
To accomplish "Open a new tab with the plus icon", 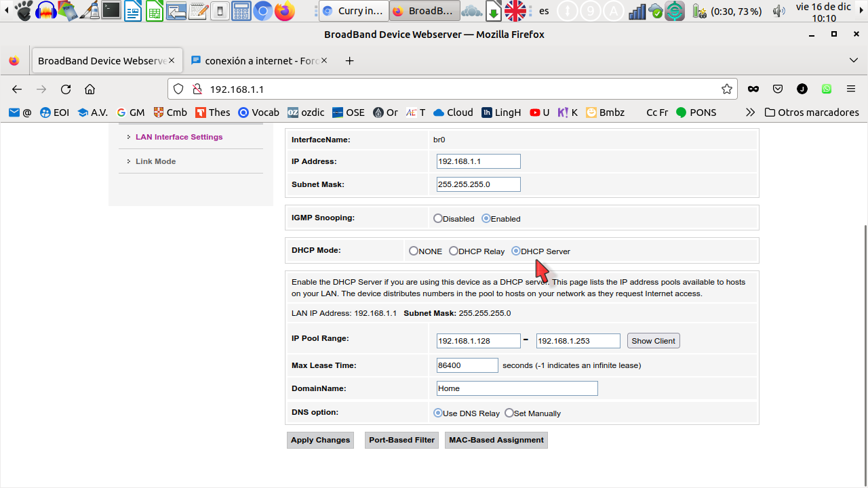I will pyautogui.click(x=349, y=61).
